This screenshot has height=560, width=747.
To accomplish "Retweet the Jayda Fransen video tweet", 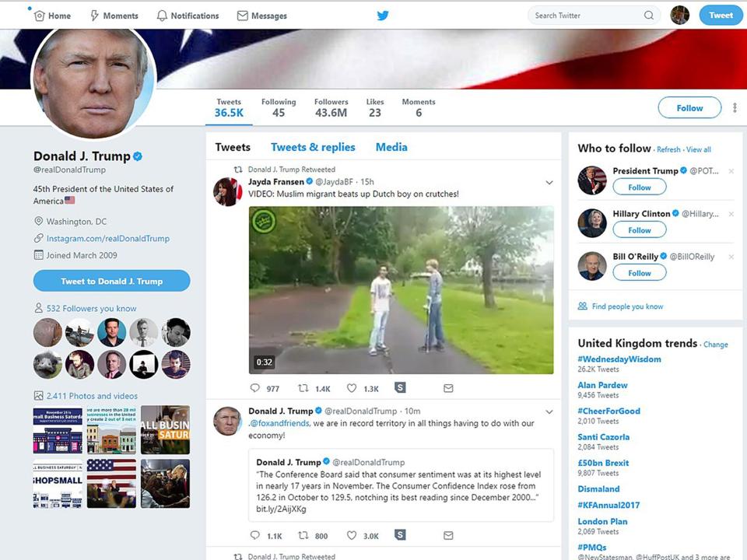I will coord(303,388).
